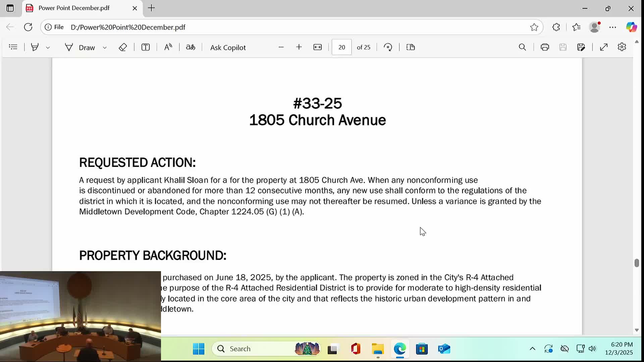Zoom in on the document
Viewport: 644px width, 362px height.
299,47
